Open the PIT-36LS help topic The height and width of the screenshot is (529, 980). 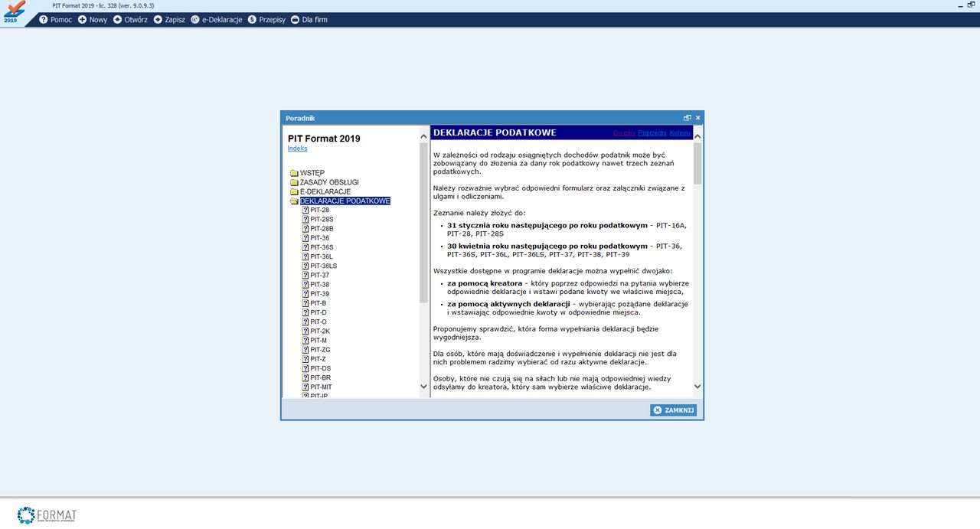pyautogui.click(x=324, y=266)
